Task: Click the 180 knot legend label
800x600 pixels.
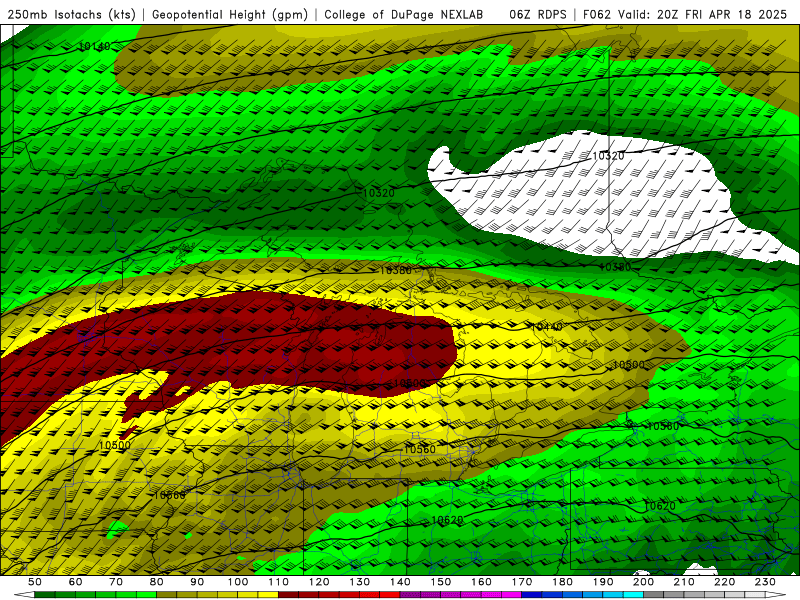Action: [x=562, y=582]
